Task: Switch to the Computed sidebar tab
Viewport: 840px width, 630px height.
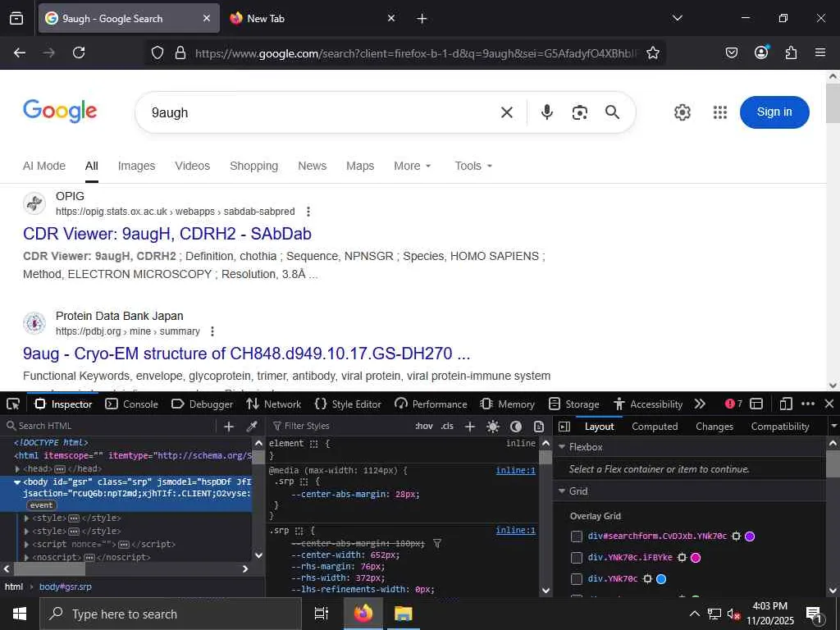Action: point(655,427)
